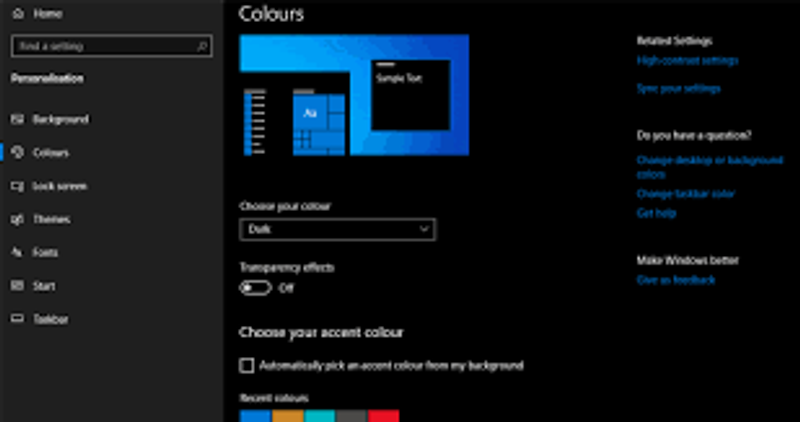Toggle the Transparency effects switch
Viewport: 800px width, 422px height.
255,288
